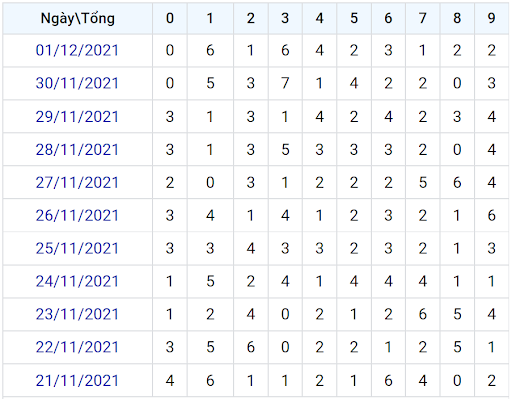Screen dimensions: 512x399
Task: Open the 01/12/2021 date link
Action: pyautogui.click(x=77, y=51)
